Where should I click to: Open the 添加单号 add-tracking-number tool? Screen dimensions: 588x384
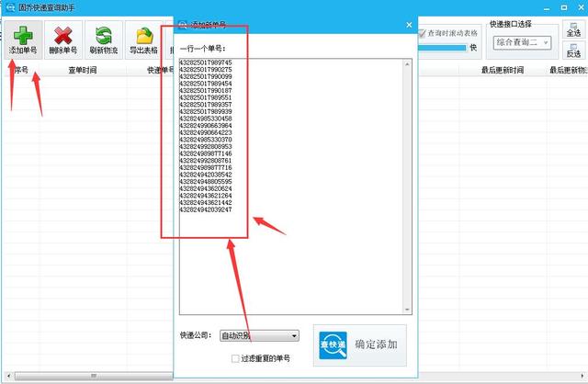tap(23, 40)
